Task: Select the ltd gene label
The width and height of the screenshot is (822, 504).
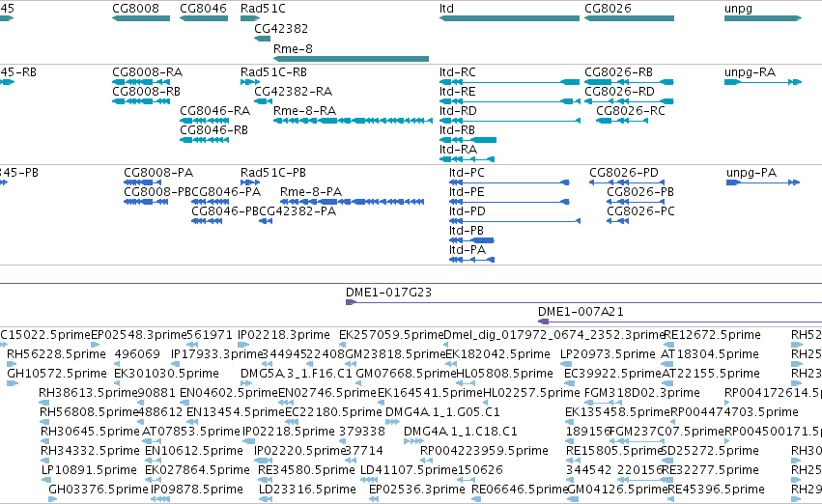Action: (446, 9)
